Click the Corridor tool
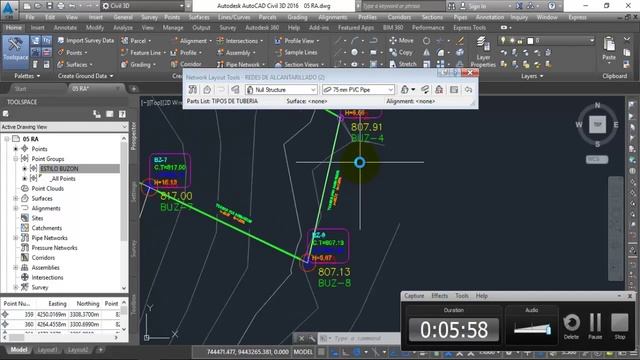 click(186, 64)
